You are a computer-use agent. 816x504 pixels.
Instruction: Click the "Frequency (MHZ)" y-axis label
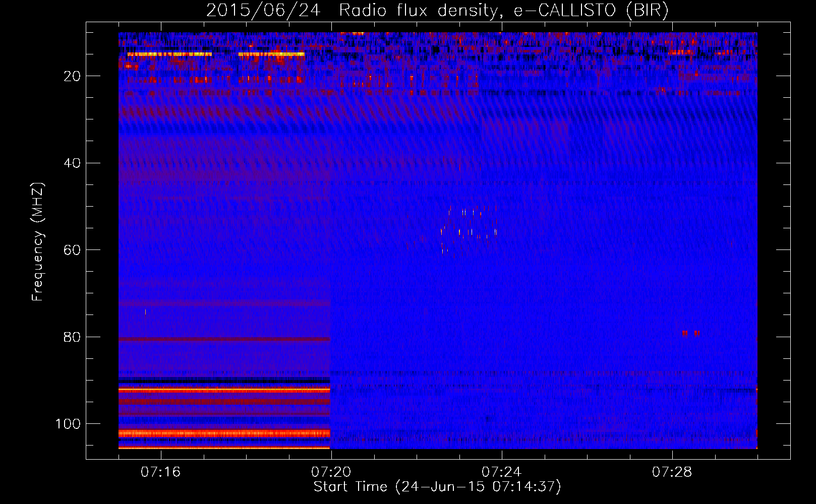coord(38,242)
